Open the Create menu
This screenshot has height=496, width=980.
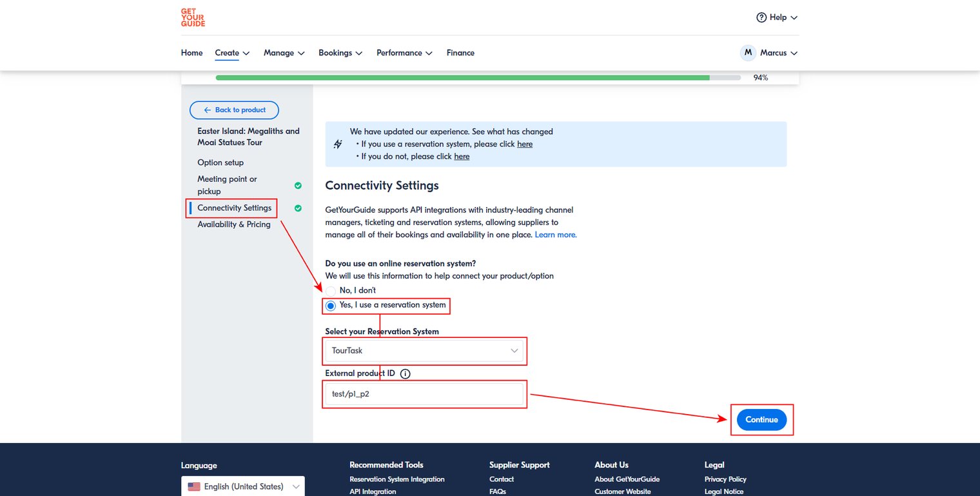pyautogui.click(x=232, y=53)
